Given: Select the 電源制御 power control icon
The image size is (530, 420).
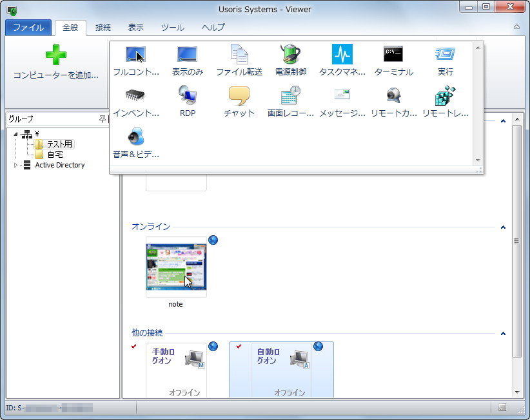Looking at the screenshot, I should tap(290, 54).
